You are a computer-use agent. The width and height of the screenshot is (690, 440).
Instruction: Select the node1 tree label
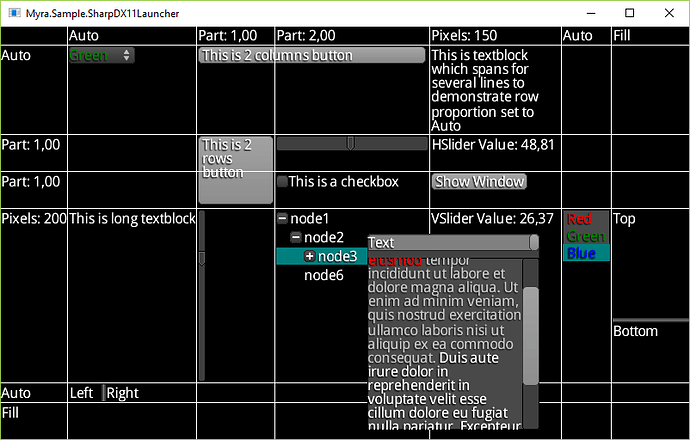tap(309, 218)
